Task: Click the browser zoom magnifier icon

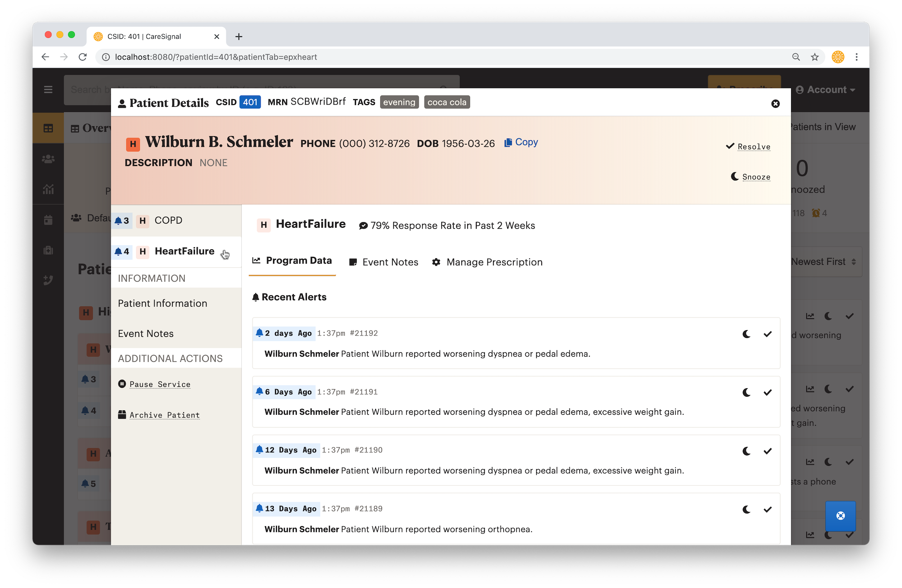Action: (796, 57)
